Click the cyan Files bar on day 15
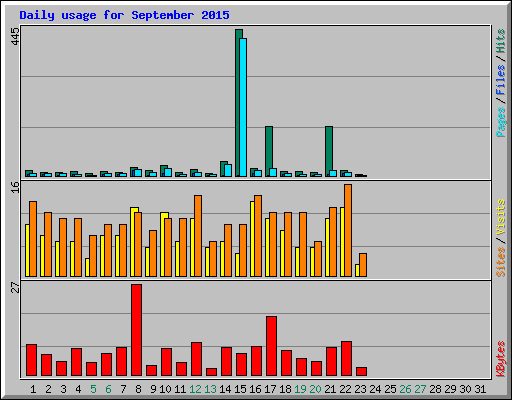The width and height of the screenshot is (512, 400). click(x=243, y=107)
